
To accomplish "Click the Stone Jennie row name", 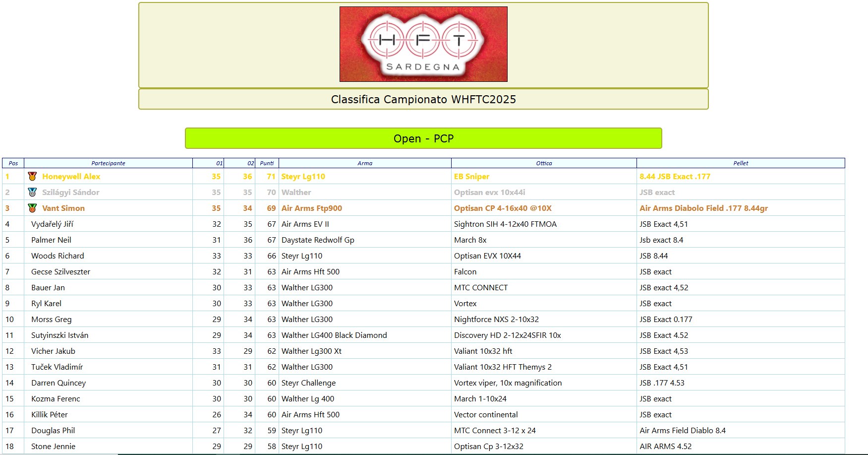I will (53, 447).
